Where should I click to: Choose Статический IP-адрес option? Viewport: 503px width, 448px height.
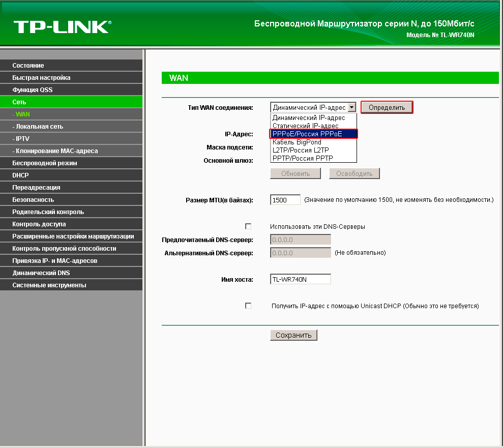313,126
